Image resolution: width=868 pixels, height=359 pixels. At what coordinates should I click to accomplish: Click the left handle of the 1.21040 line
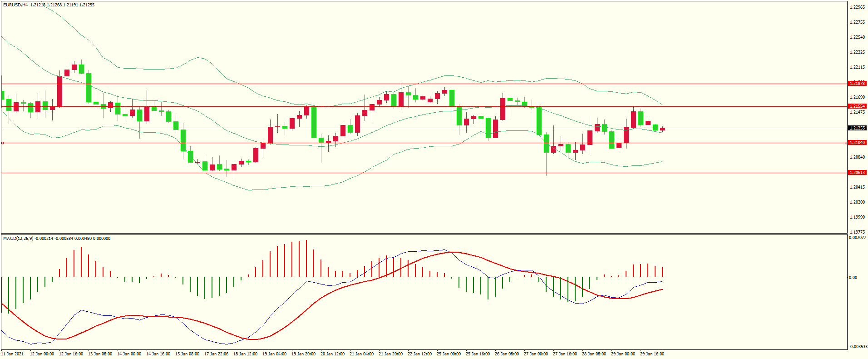(2, 143)
